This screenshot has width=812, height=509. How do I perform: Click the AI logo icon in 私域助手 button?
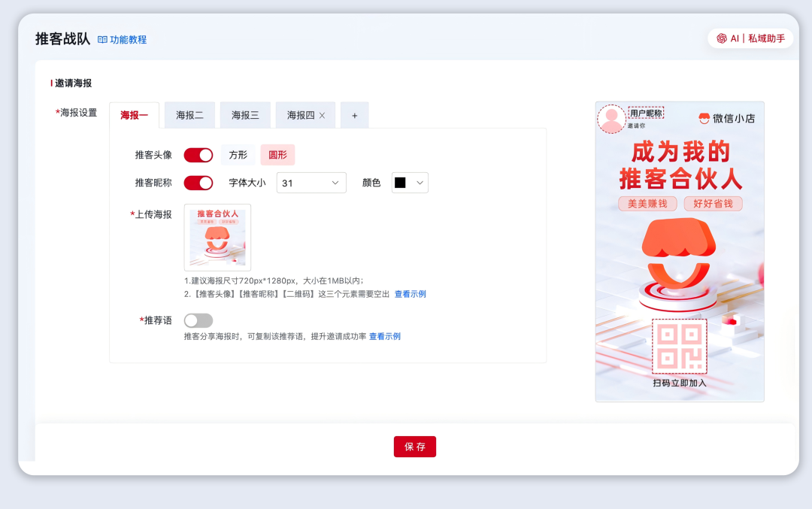[723, 36]
